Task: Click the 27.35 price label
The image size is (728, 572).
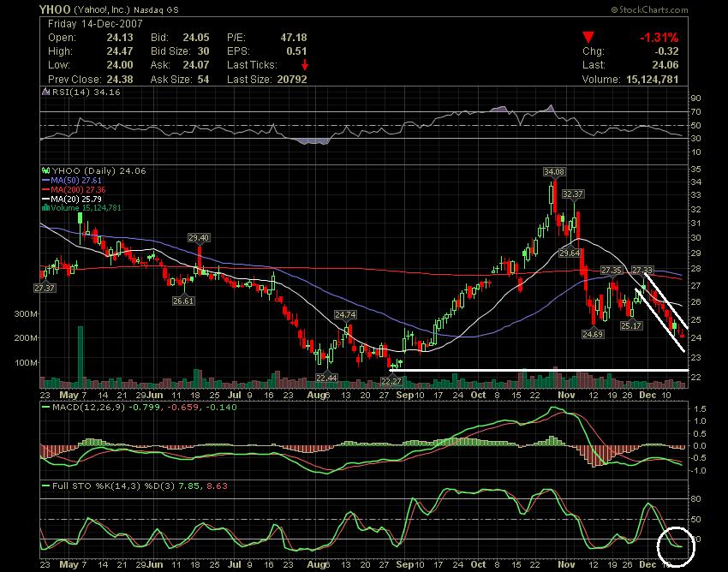Action: (611, 271)
